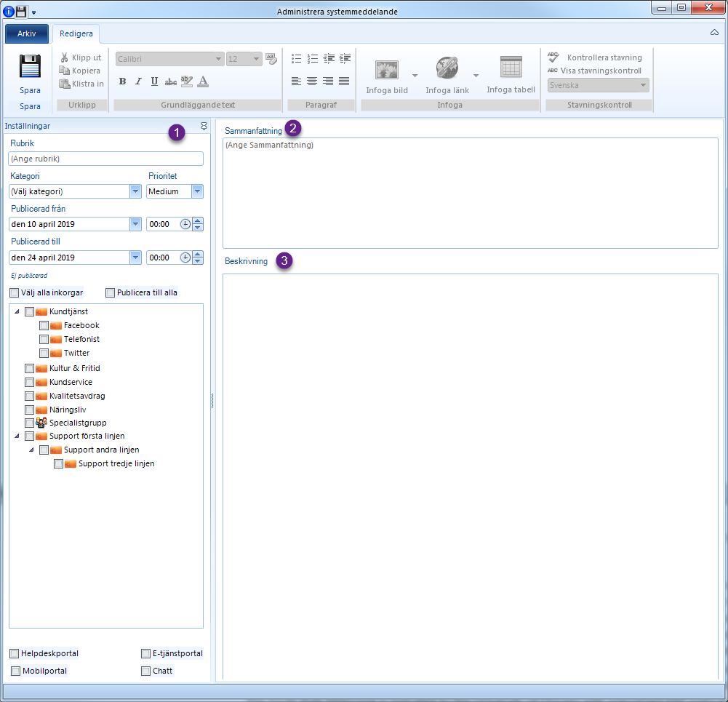Check the Kundtjänst inbox checkbox
The width and height of the screenshot is (728, 702).
(x=29, y=311)
